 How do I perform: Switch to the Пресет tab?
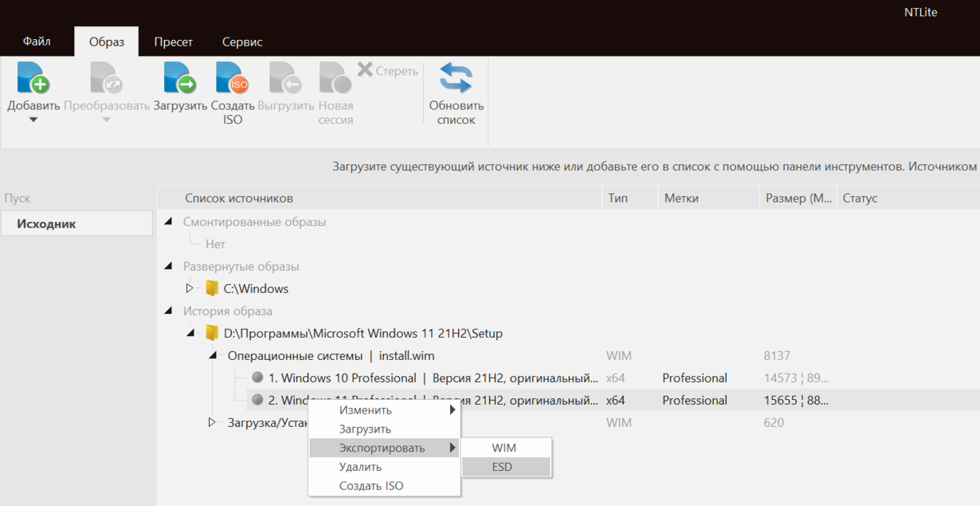pos(174,41)
